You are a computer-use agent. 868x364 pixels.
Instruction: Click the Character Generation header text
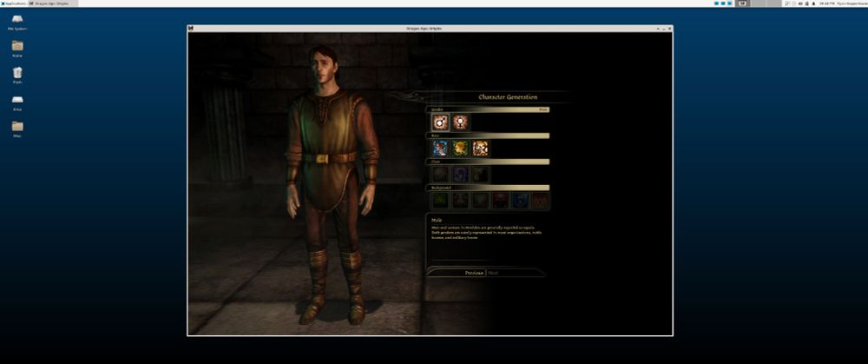(508, 97)
